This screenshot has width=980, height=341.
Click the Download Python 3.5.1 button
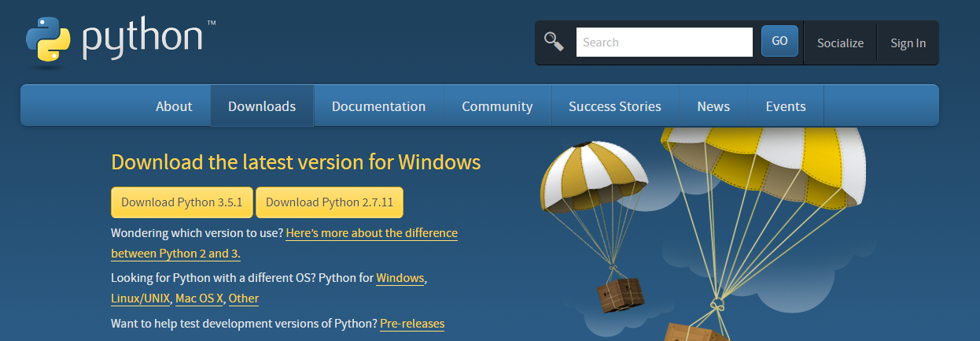(x=182, y=202)
